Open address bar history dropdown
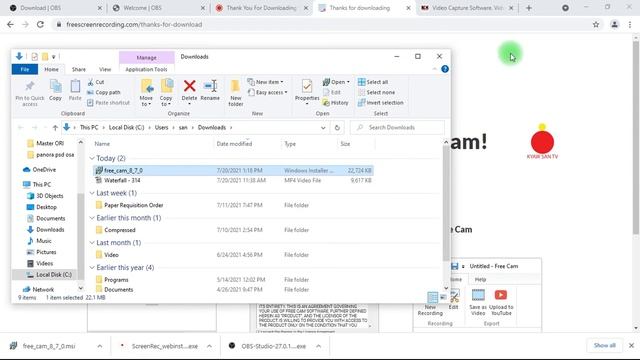 [x=323, y=128]
